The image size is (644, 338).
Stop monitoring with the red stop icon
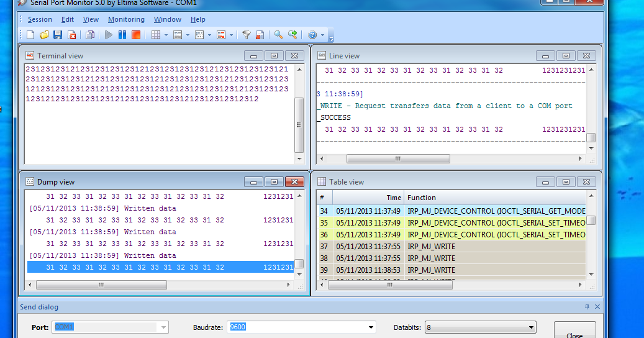pos(136,35)
